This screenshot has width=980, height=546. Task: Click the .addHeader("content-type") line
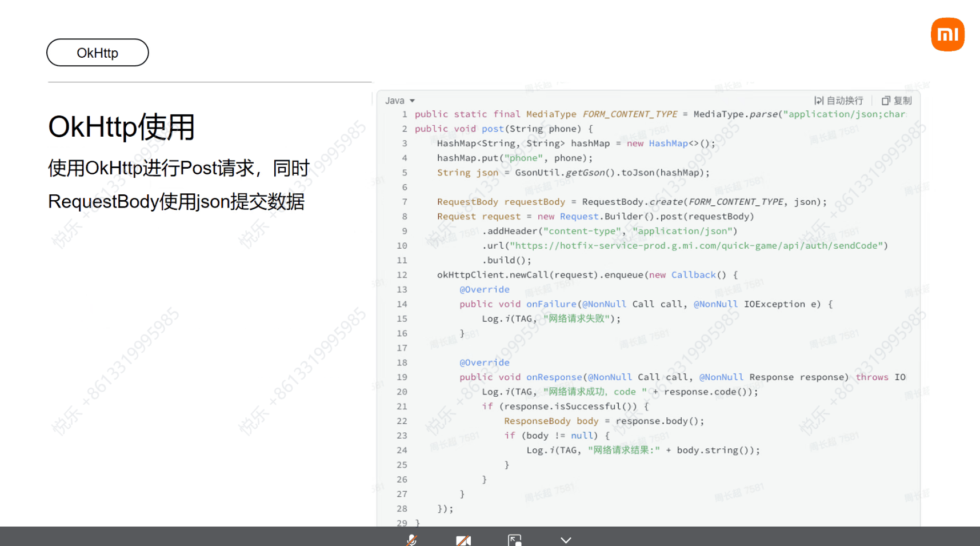point(610,231)
